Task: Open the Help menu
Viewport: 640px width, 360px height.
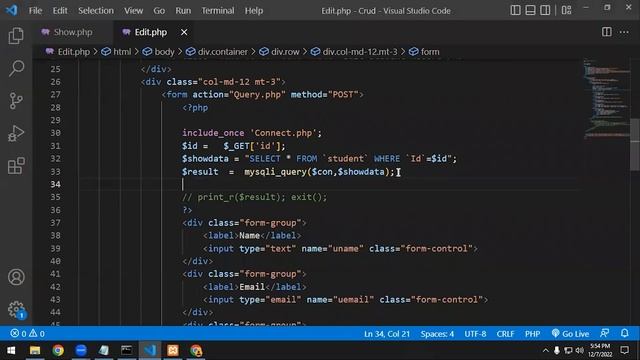Action: (x=253, y=11)
